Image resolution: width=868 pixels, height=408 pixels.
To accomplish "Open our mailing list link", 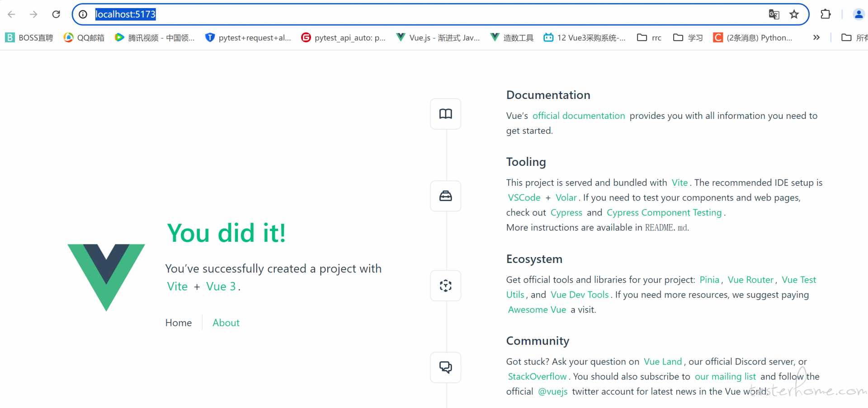I will pos(725,376).
